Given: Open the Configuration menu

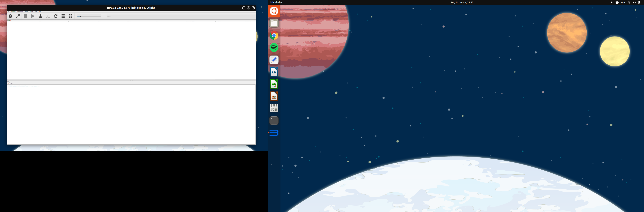Looking at the screenshot, I should tap(20, 12).
